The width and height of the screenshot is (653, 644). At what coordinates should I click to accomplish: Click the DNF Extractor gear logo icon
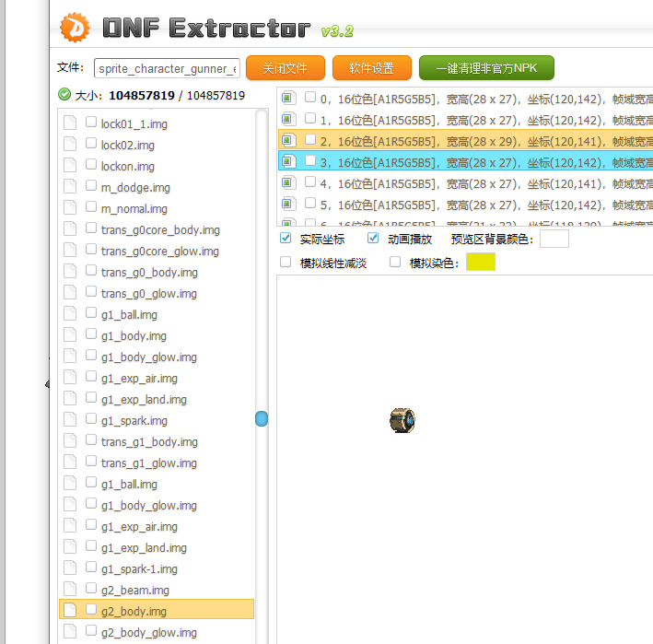point(75,28)
